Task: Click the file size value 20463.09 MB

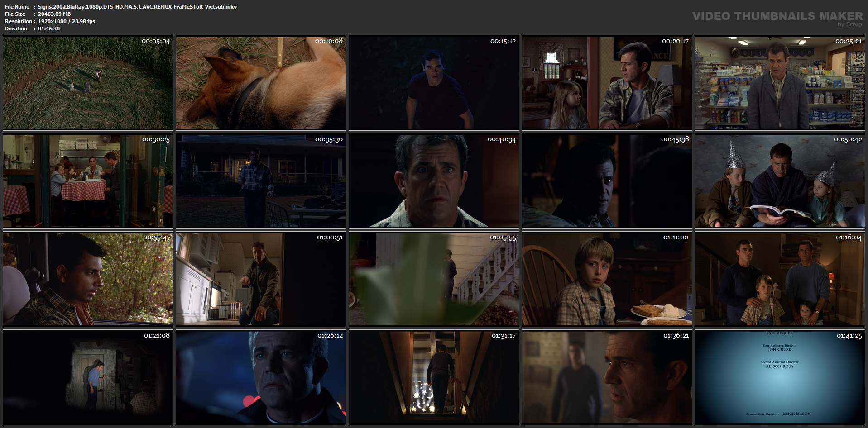Action: click(54, 14)
